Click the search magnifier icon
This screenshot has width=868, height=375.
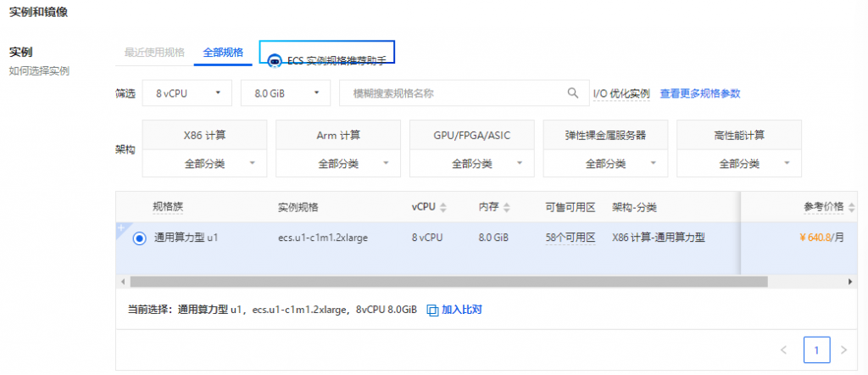tap(572, 93)
